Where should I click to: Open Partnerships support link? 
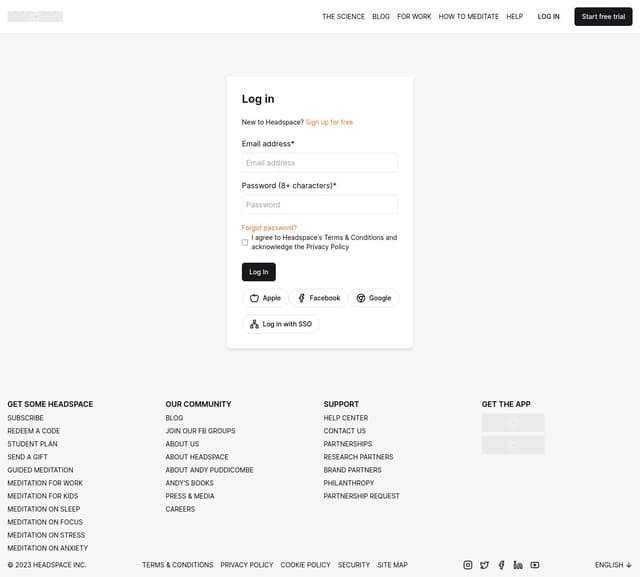point(348,444)
